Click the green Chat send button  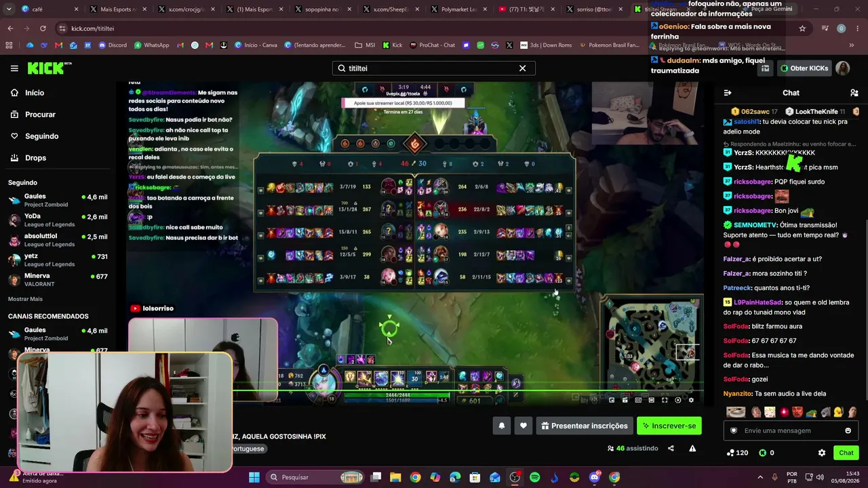tap(846, 453)
